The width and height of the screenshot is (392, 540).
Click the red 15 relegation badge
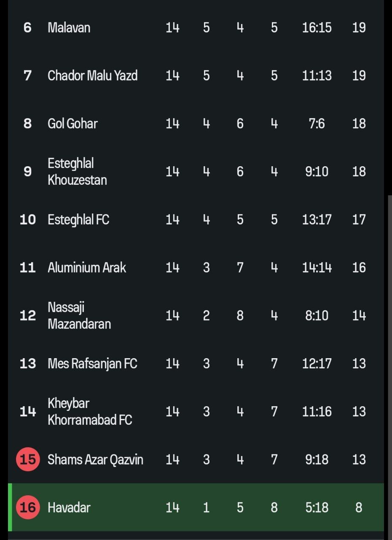tap(28, 459)
